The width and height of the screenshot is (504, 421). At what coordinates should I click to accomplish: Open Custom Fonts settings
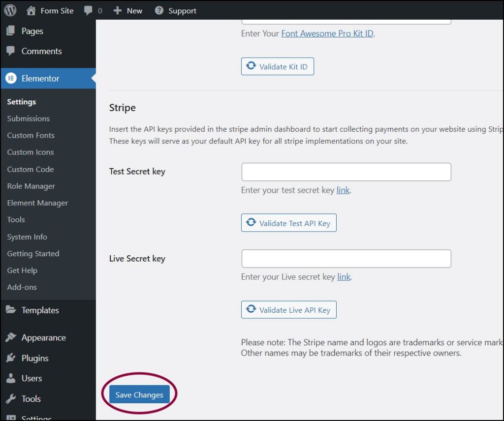coord(31,135)
